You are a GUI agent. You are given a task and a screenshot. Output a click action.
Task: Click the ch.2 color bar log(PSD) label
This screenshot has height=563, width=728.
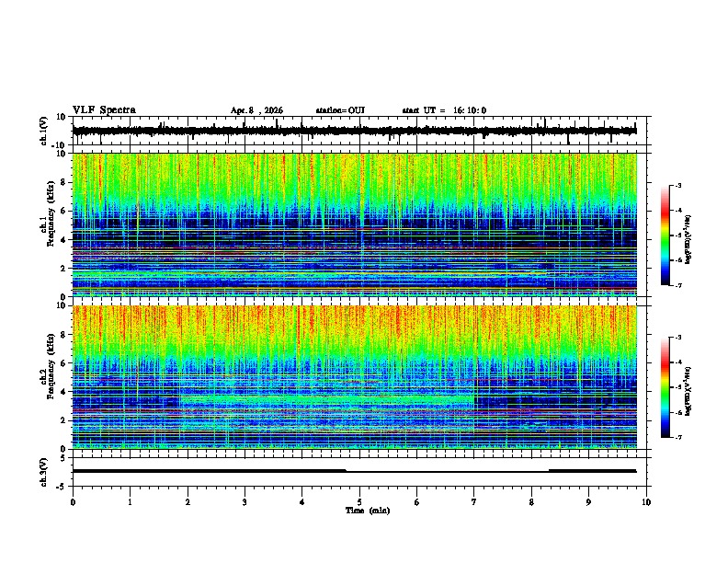click(688, 391)
